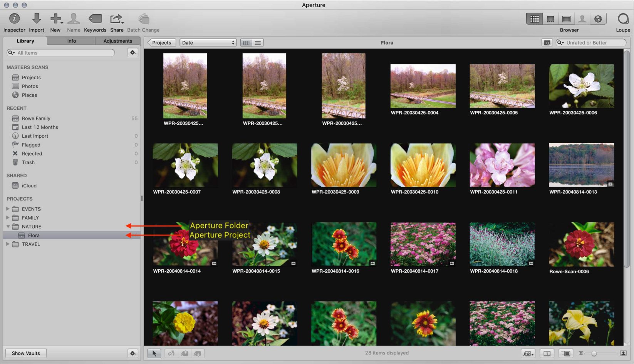
Task: Click the rotate tool icon
Action: (171, 353)
